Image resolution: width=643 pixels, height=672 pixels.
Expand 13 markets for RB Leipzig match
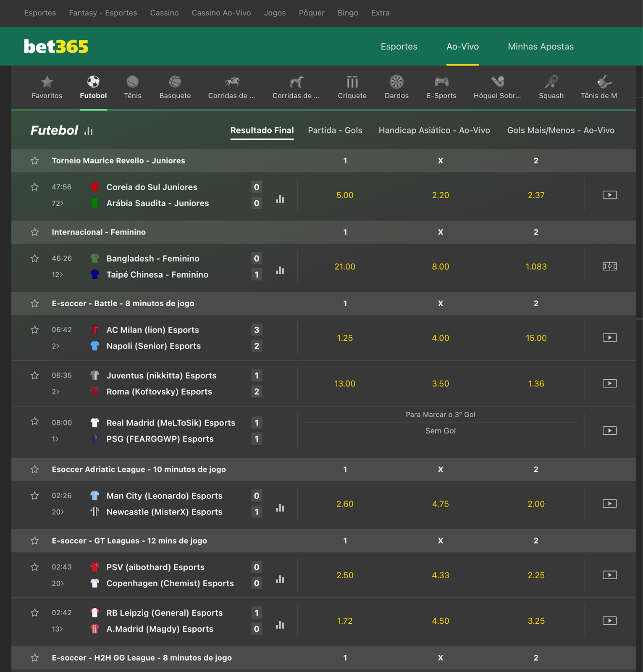(57, 629)
